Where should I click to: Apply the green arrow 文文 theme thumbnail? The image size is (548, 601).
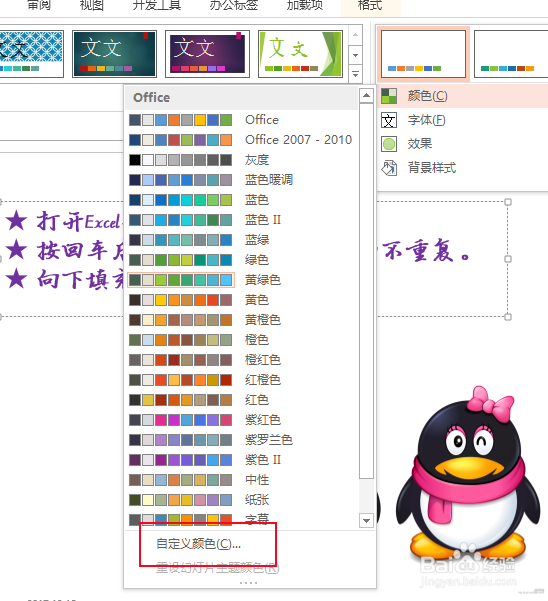[300, 54]
